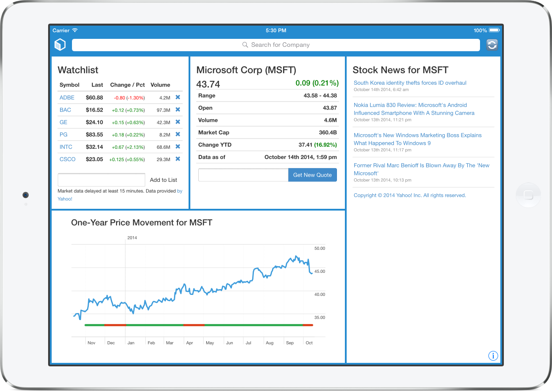Open South Korea identity thefts article

tap(410, 83)
